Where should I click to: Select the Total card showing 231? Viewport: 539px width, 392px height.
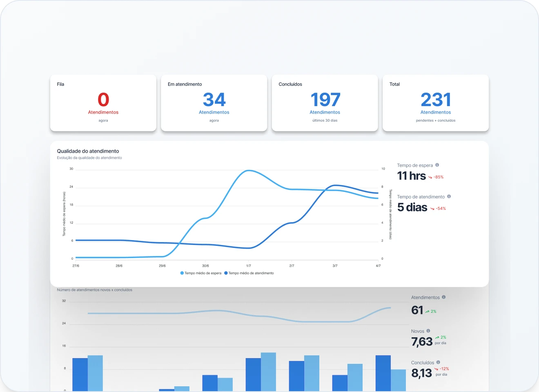[x=435, y=103]
